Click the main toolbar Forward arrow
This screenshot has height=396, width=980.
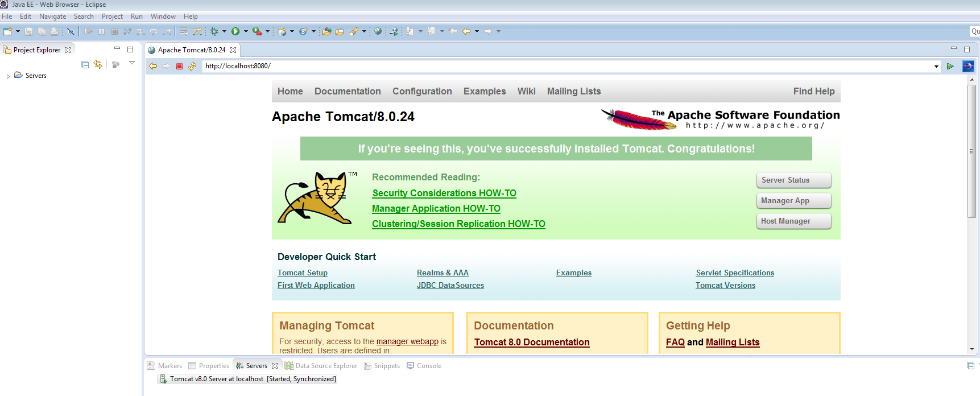pos(488,31)
